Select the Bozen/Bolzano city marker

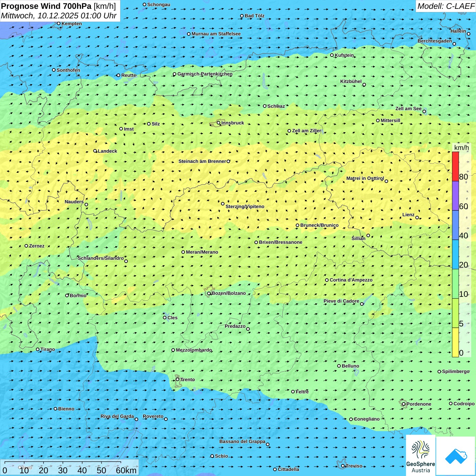(209, 293)
